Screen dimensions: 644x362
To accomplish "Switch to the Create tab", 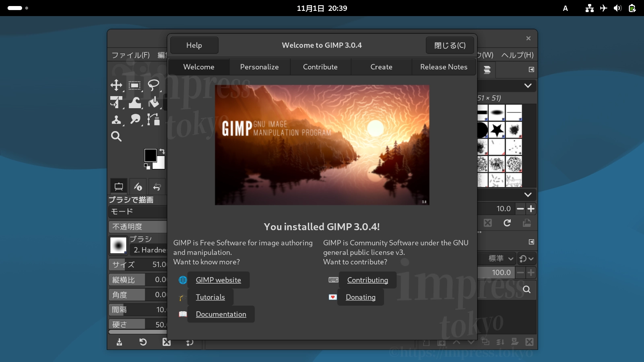I will point(382,67).
